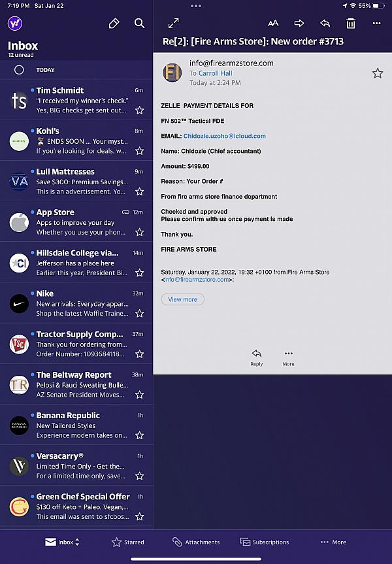This screenshot has height=564, width=392.
Task: Tap recipient name Carroll Hall
Action: click(x=215, y=74)
